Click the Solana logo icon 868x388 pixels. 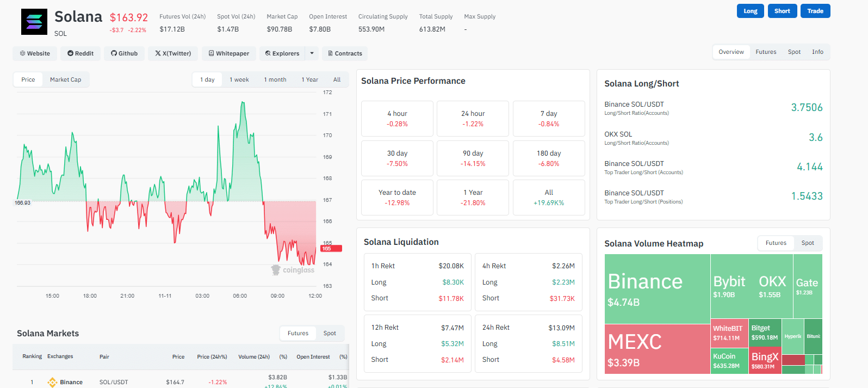[x=34, y=22]
